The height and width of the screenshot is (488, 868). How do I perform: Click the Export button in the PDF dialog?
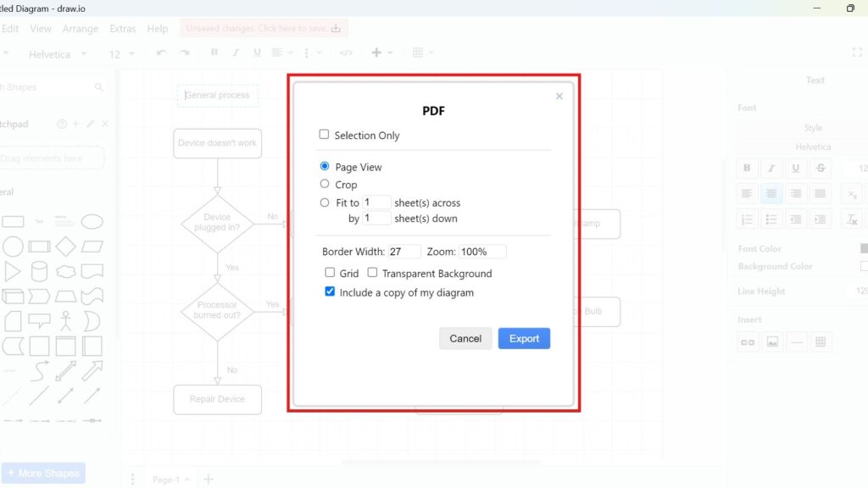click(524, 338)
